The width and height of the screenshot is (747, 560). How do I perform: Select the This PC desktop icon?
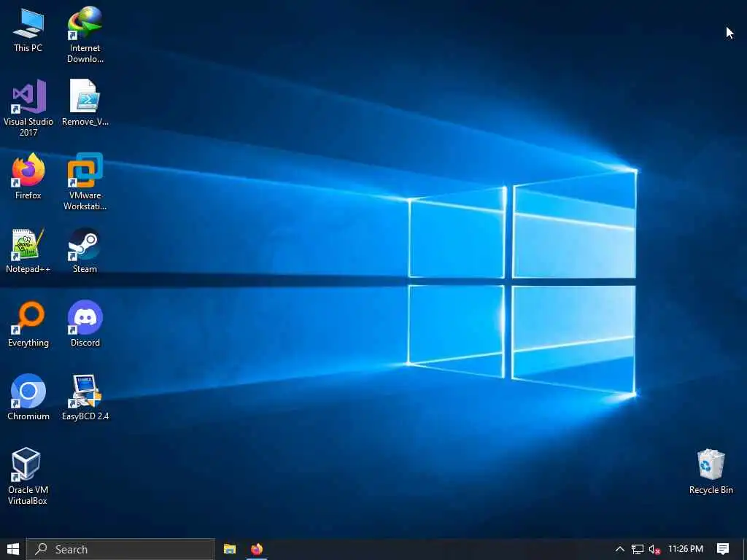pos(28,29)
